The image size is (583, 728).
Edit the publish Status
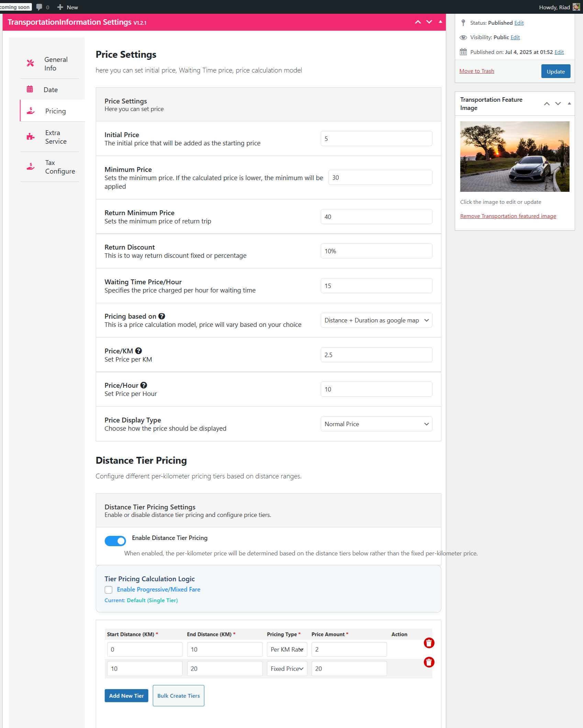(x=519, y=23)
